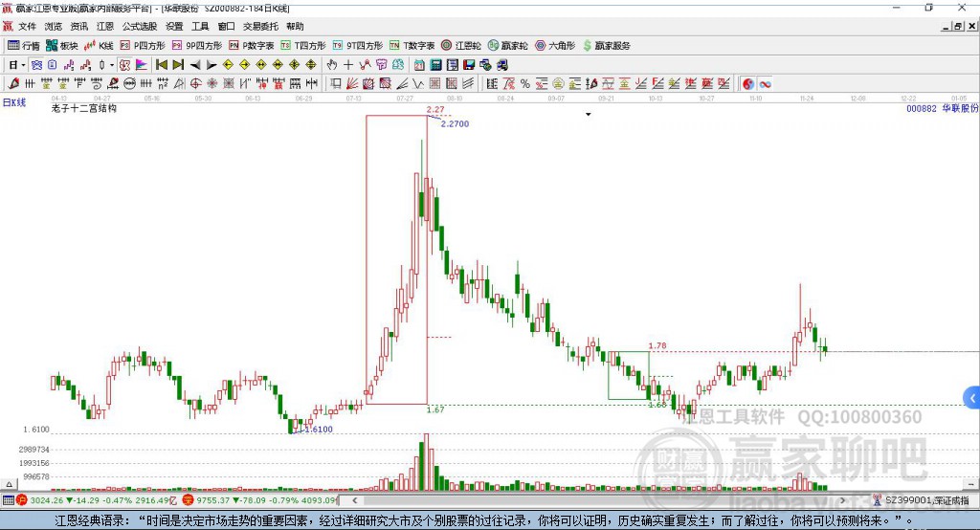Screen dimensions: 980x530
Task: Click the first yellow diamond arrow icon
Action: pos(228,65)
